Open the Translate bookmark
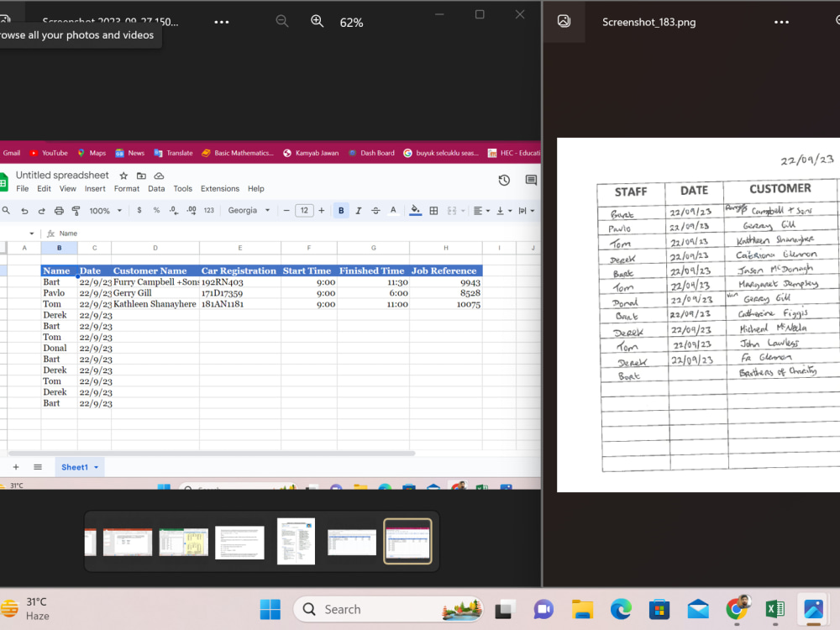The width and height of the screenshot is (840, 630). pos(173,153)
